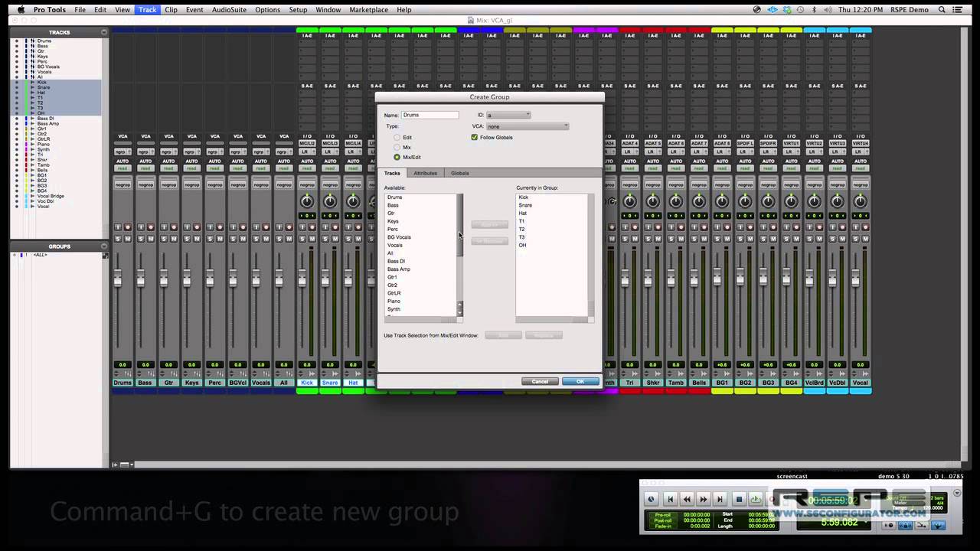Open the AudioSuite menu
Viewport: 980px width, 551px height.
229,9
